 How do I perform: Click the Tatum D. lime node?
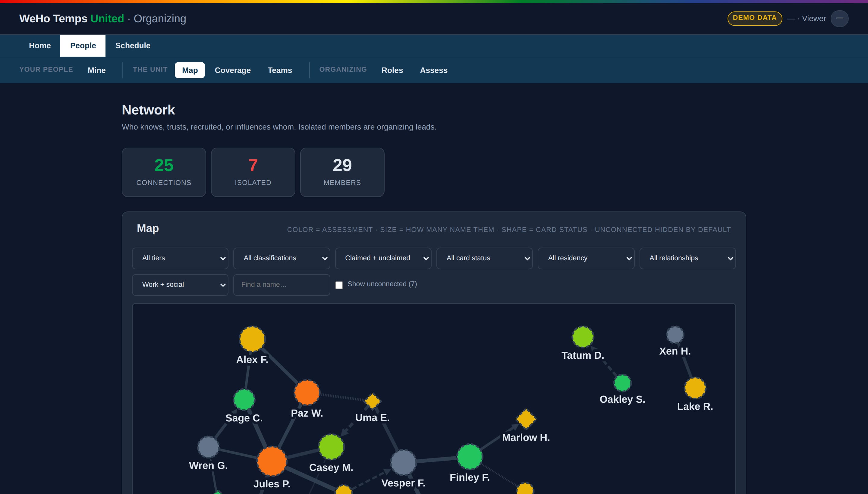[583, 336]
